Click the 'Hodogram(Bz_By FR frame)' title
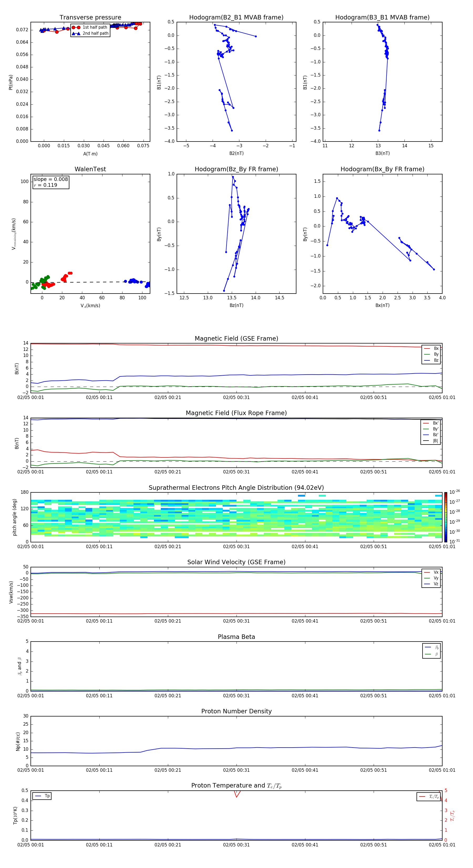The width and height of the screenshot is (473, 868). [x=236, y=169]
